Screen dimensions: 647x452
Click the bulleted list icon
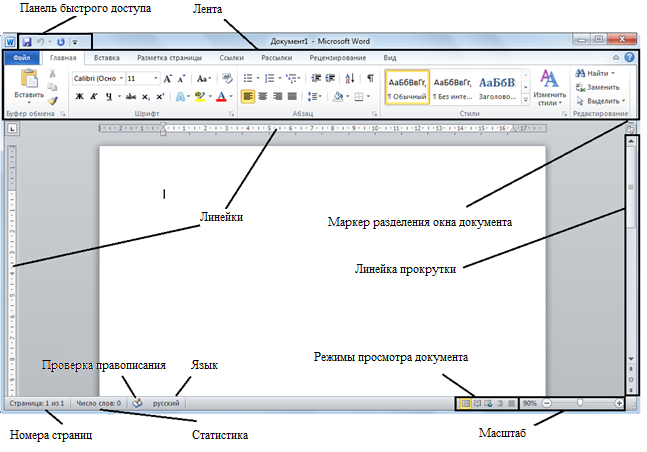248,78
